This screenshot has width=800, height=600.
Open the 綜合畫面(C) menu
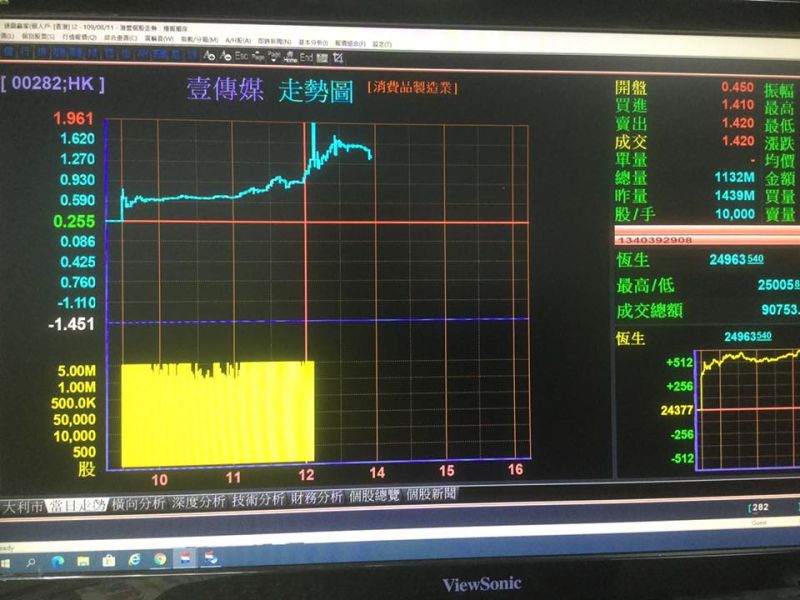click(120, 38)
